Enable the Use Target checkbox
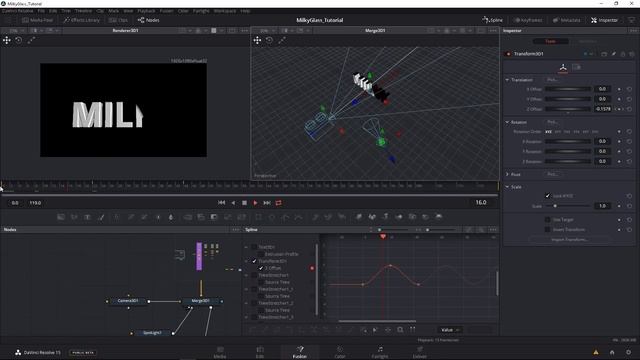The height and width of the screenshot is (360, 640). tap(548, 220)
